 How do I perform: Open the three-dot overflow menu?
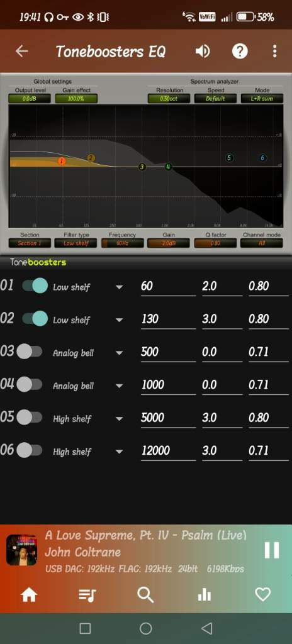pos(274,52)
